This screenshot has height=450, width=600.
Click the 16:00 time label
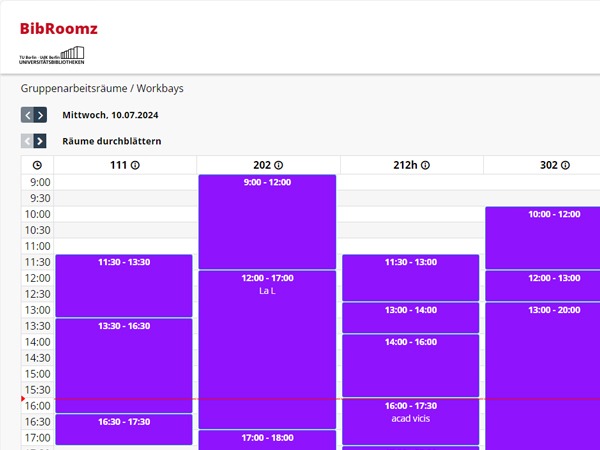pyautogui.click(x=38, y=406)
